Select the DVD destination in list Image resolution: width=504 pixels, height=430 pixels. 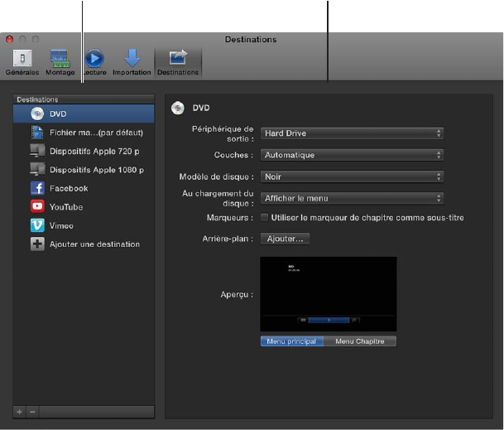click(x=84, y=114)
